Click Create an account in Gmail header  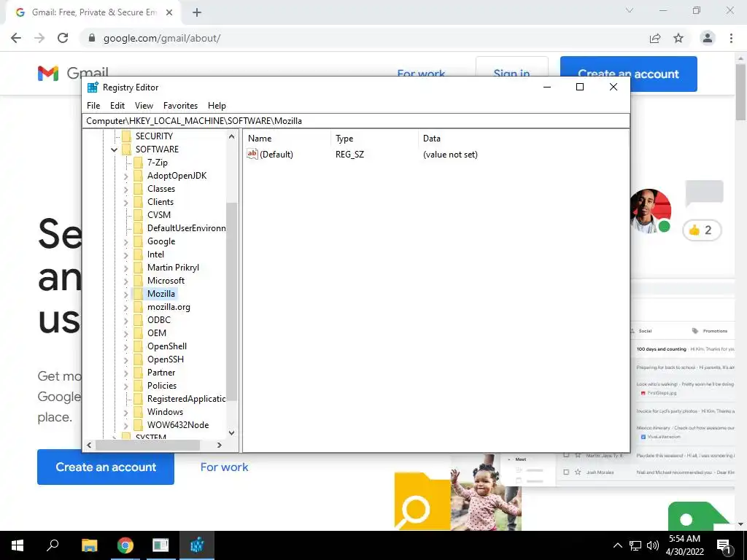tap(628, 74)
